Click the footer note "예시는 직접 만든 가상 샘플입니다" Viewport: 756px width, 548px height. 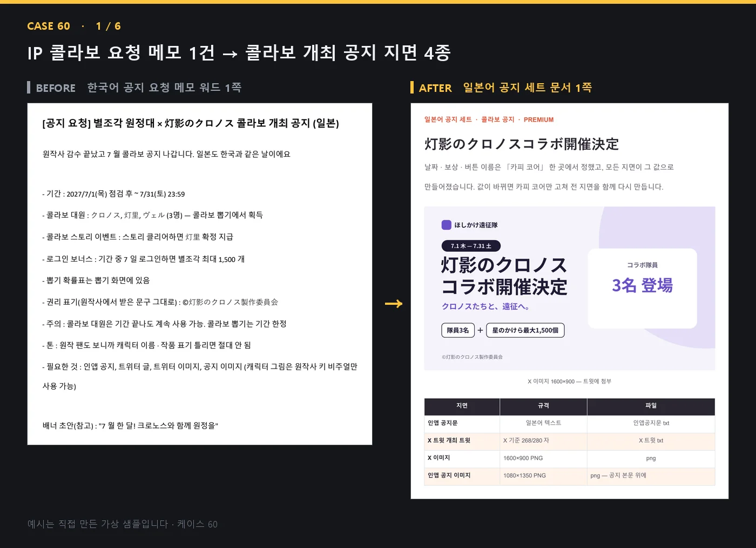coord(98,524)
